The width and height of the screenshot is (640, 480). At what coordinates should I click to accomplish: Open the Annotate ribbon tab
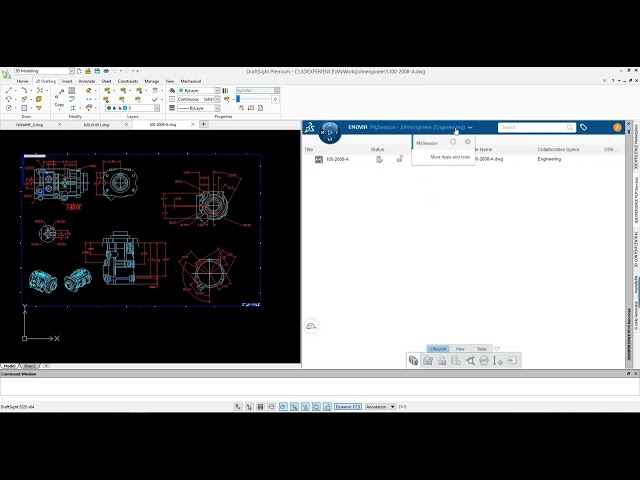pos(87,81)
